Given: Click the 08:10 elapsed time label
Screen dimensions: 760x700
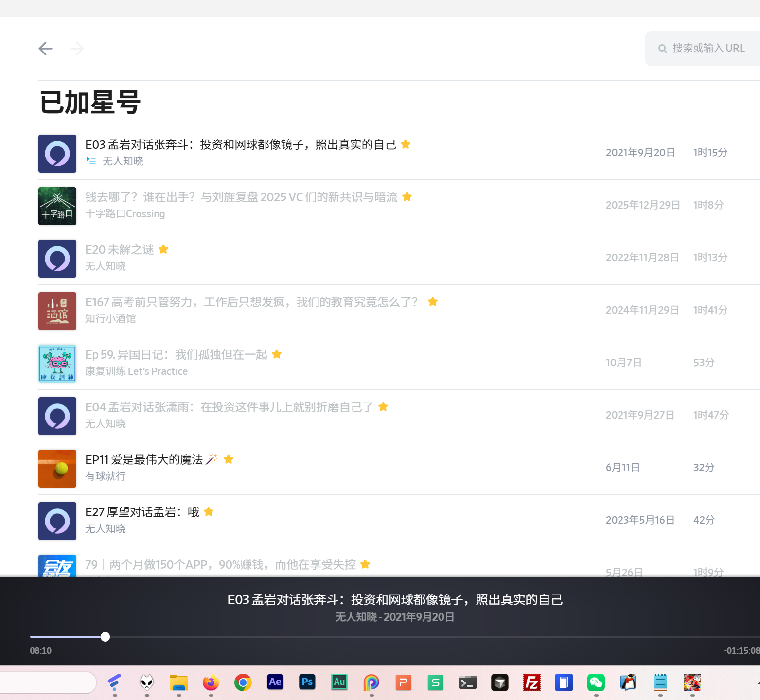Looking at the screenshot, I should pyautogui.click(x=41, y=650).
